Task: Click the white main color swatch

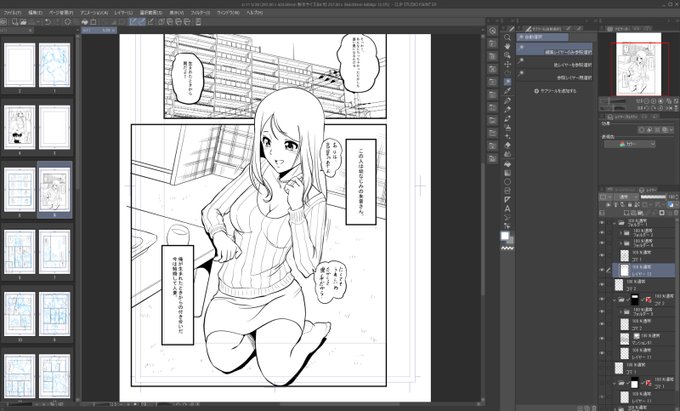Action: click(505, 235)
